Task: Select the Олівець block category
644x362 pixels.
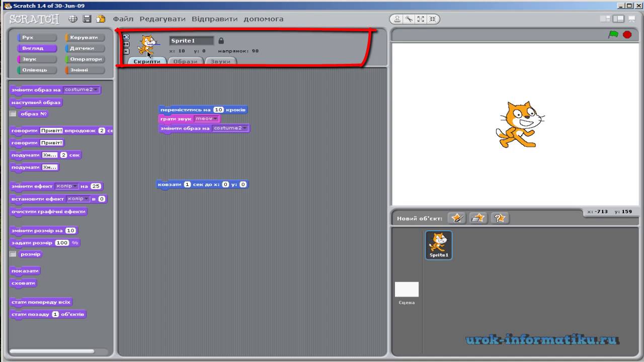Action: 37,70
